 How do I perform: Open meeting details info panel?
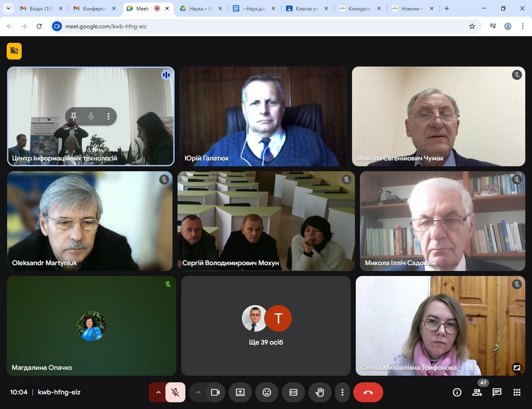point(457,393)
